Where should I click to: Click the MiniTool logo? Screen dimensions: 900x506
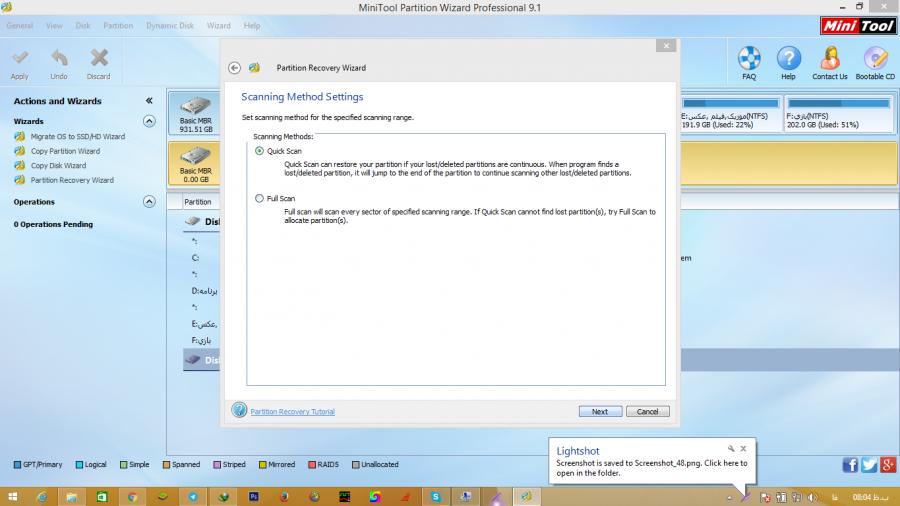pyautogui.click(x=858, y=26)
